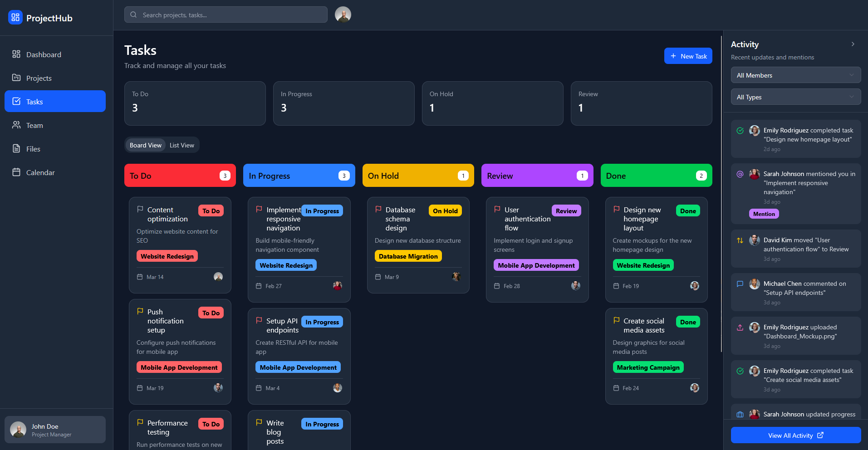Go to Calendar in the sidebar
Image resolution: width=868 pixels, height=450 pixels.
[40, 172]
